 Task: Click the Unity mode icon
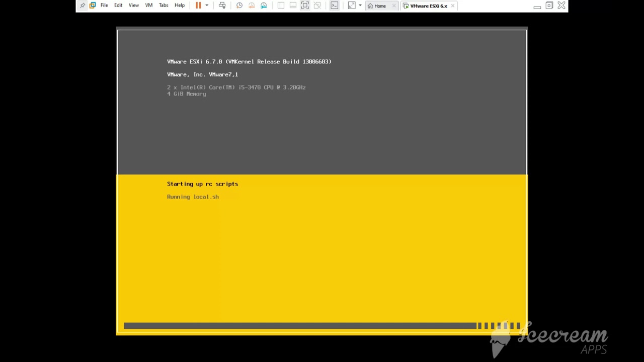tap(317, 6)
